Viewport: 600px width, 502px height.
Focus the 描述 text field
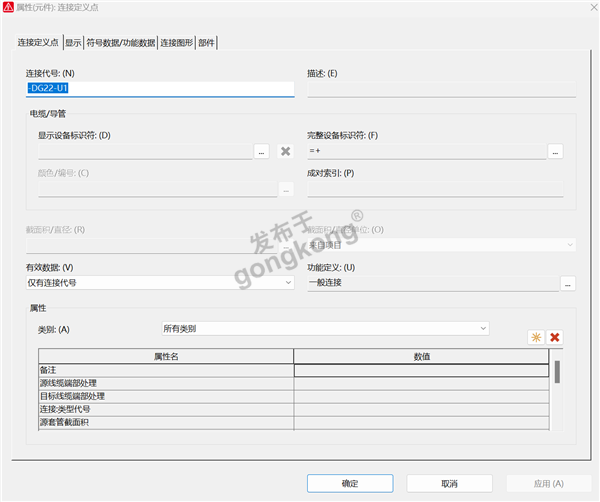pos(440,88)
